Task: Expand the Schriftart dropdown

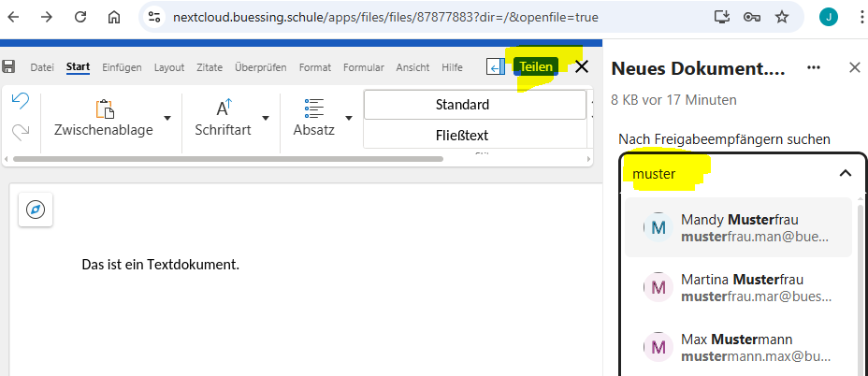Action: click(x=266, y=118)
